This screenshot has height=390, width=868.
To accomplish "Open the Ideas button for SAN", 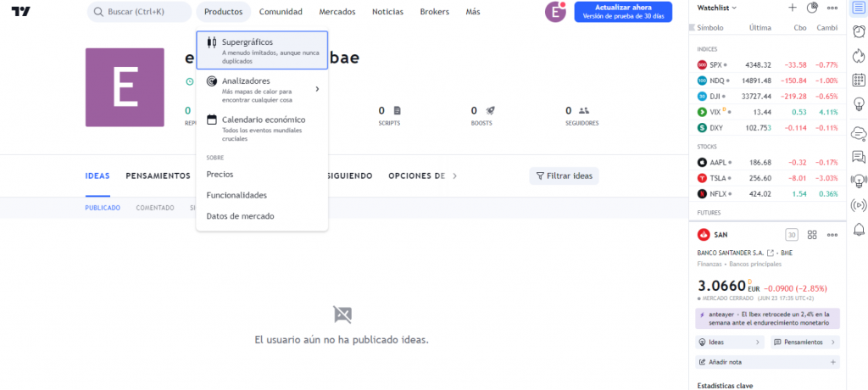I will click(x=730, y=342).
